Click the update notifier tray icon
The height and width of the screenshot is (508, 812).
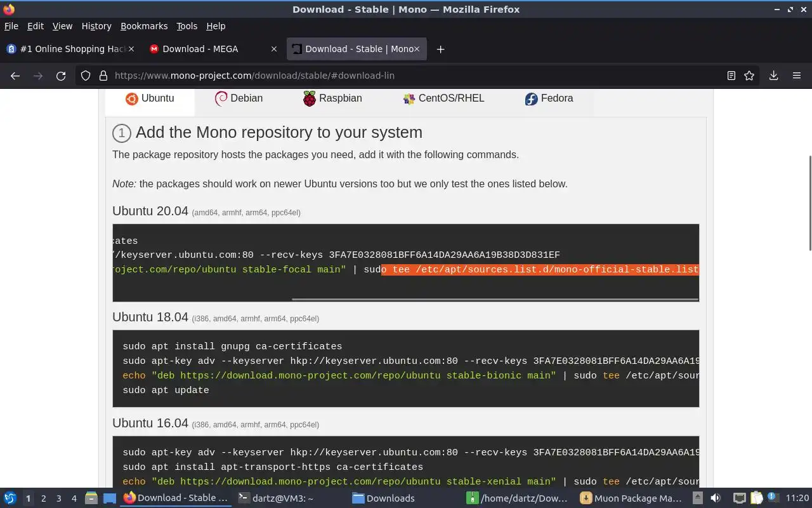(773, 498)
